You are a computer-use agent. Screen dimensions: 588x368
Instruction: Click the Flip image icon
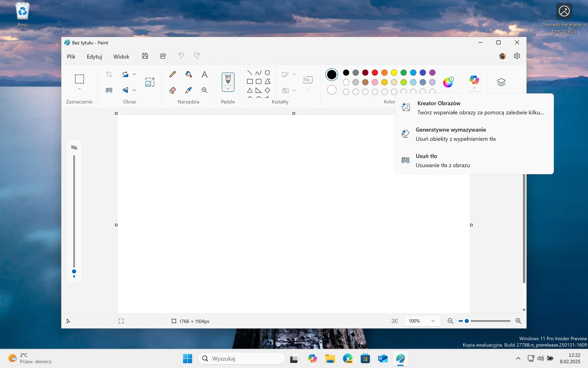click(x=126, y=90)
